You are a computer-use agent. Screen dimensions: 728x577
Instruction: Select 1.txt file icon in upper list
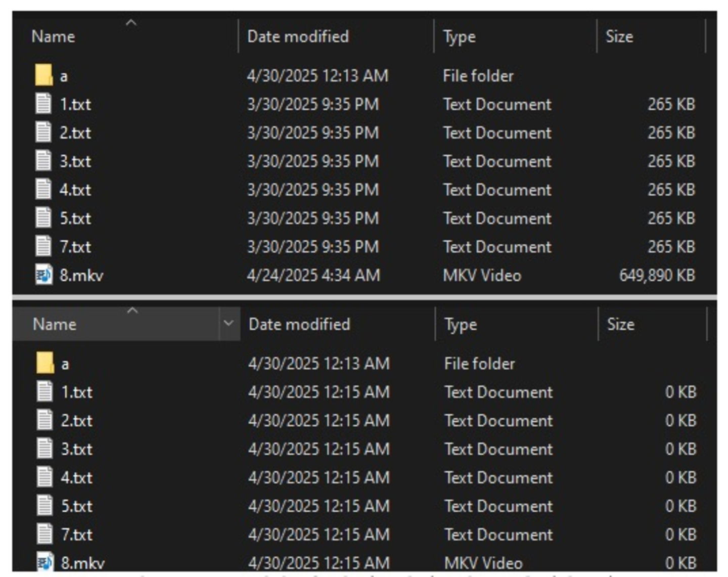pos(43,104)
